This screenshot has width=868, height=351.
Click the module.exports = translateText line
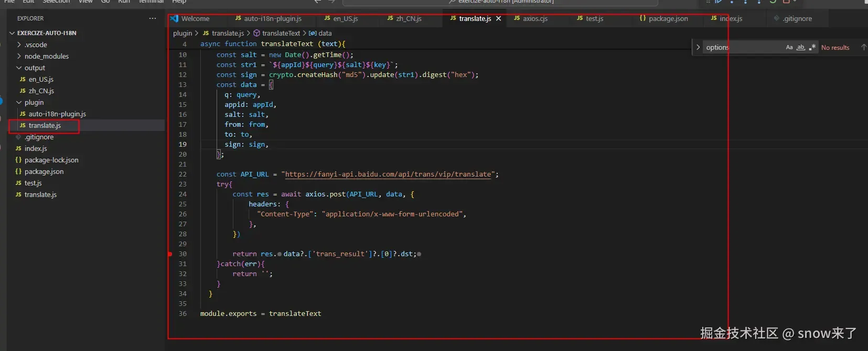coord(261,314)
